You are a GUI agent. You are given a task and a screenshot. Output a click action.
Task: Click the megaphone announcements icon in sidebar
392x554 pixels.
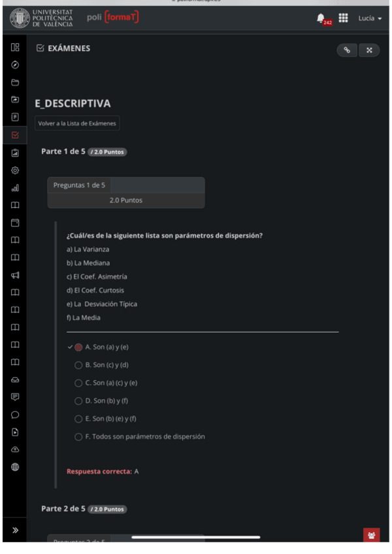pyautogui.click(x=15, y=276)
